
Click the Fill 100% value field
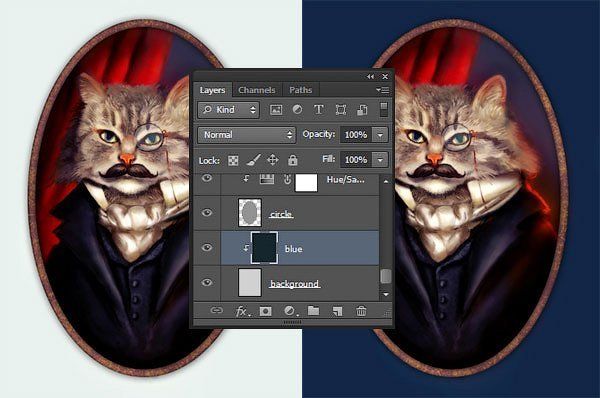(355, 160)
